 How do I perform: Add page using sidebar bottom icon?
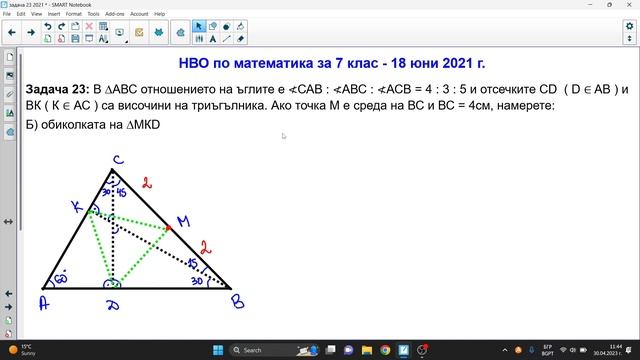point(8,320)
